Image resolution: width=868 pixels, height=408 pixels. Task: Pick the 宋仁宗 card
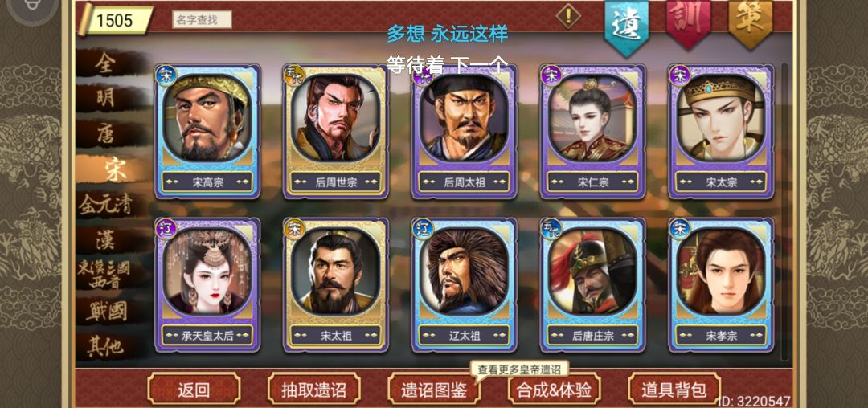click(x=593, y=132)
